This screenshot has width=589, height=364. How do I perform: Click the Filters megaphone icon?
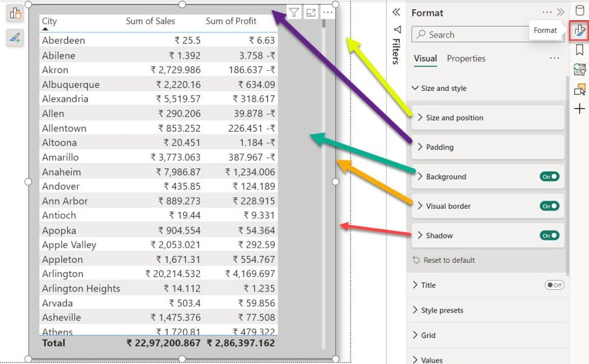(397, 29)
